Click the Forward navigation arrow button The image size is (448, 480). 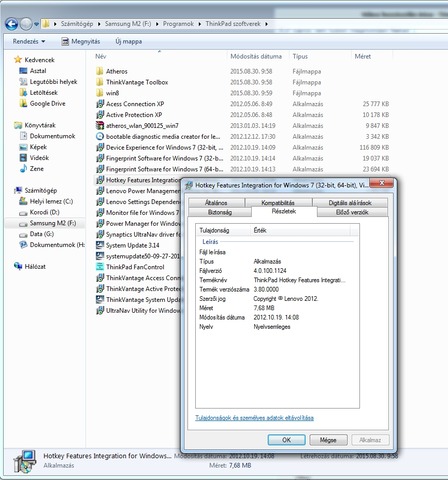tap(26, 24)
